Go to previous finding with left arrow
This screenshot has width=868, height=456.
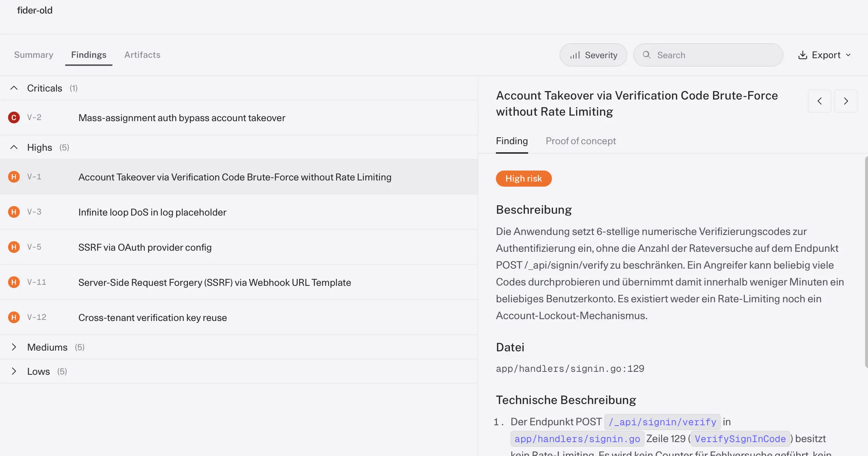[x=820, y=101]
